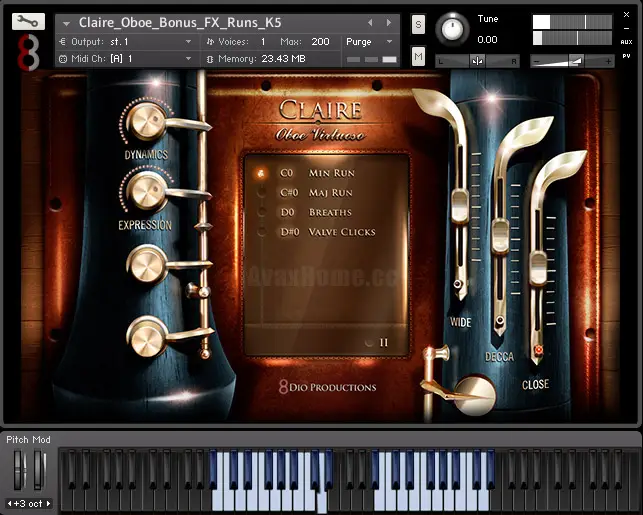Click the Maj Run articulation label

click(331, 193)
